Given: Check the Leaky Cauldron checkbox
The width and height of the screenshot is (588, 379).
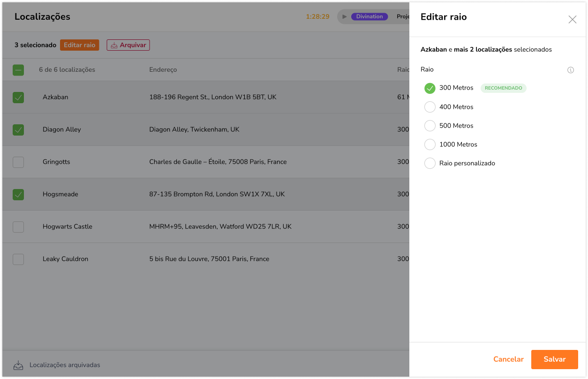Looking at the screenshot, I should [x=18, y=259].
